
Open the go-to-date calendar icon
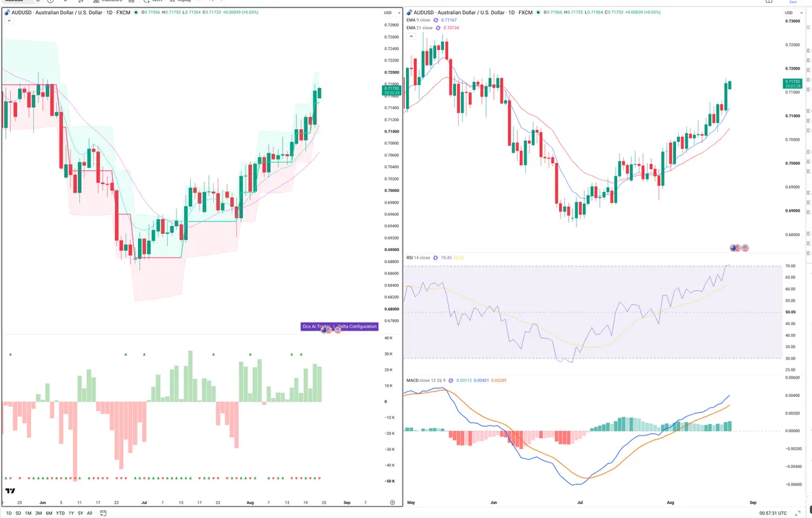coord(103,513)
